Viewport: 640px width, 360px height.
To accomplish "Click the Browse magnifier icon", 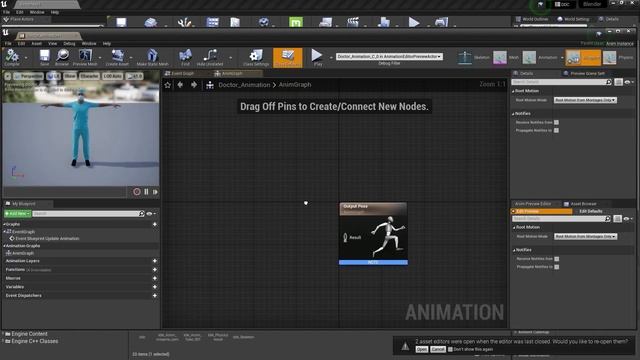I will [62, 56].
